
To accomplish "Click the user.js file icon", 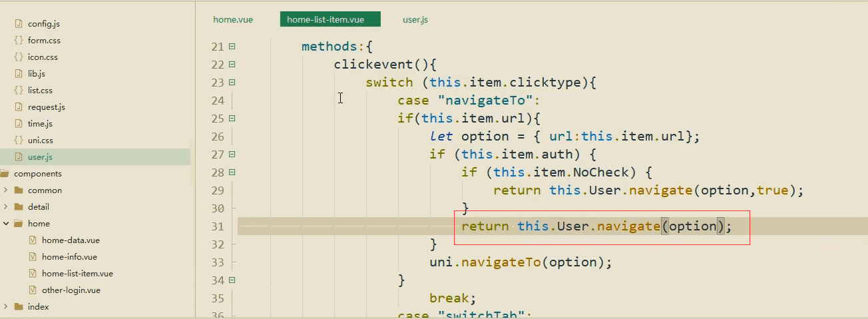I will tap(19, 157).
